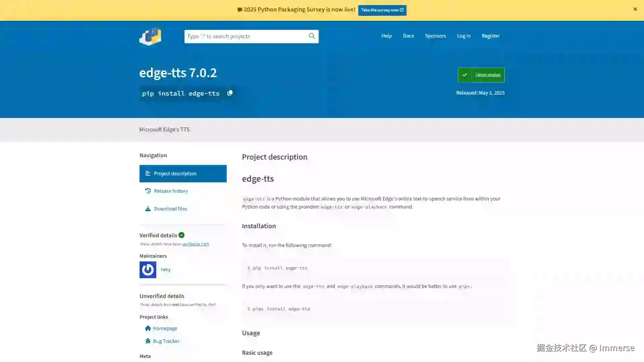Click the search magnifier icon
Screen dimensions: 644x362
click(312, 36)
